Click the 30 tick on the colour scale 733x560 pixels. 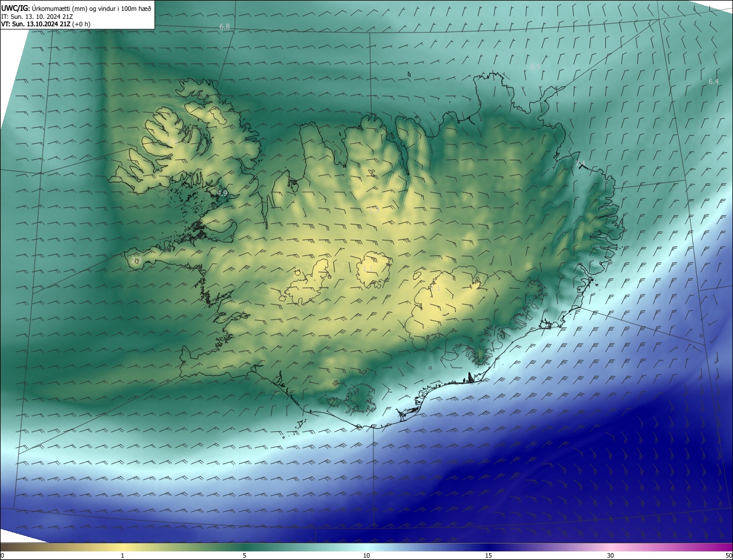tap(610, 556)
